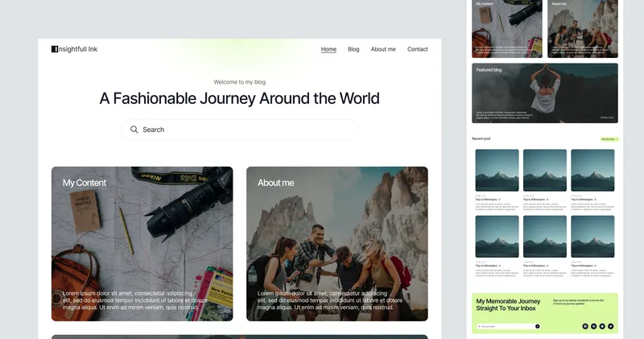Click the Insightfull Ink logo

(74, 49)
